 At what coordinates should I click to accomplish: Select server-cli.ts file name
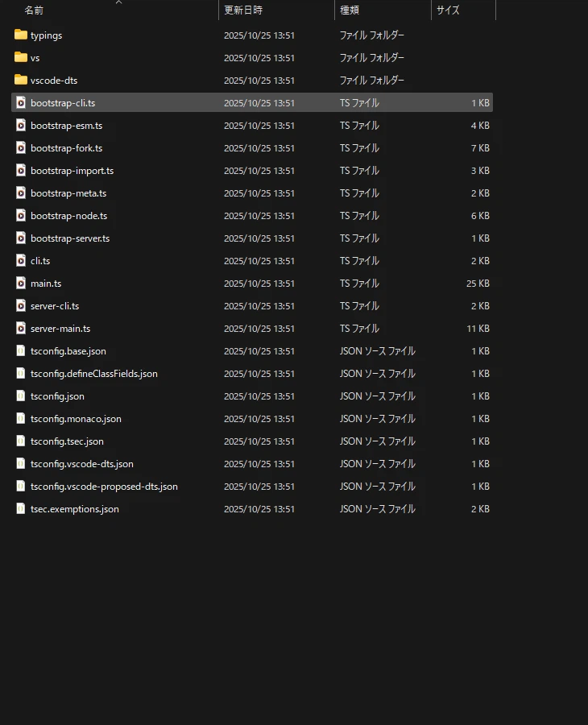[x=55, y=306]
